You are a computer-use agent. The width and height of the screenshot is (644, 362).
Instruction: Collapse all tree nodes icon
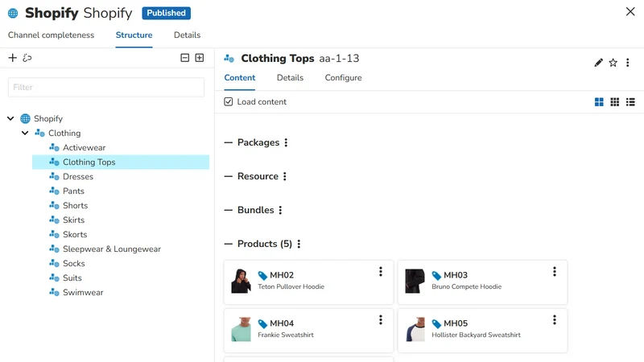(185, 58)
